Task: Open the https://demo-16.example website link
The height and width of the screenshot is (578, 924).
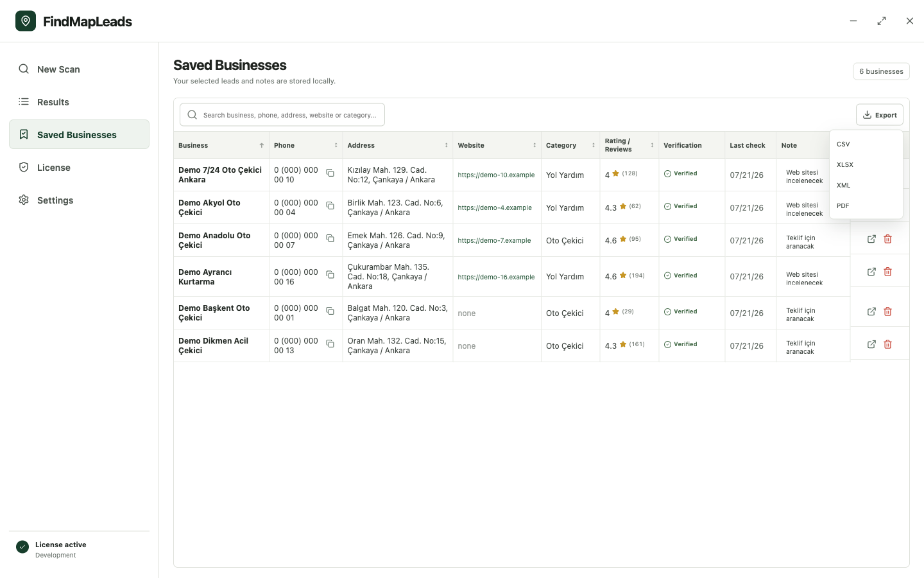Action: (496, 277)
